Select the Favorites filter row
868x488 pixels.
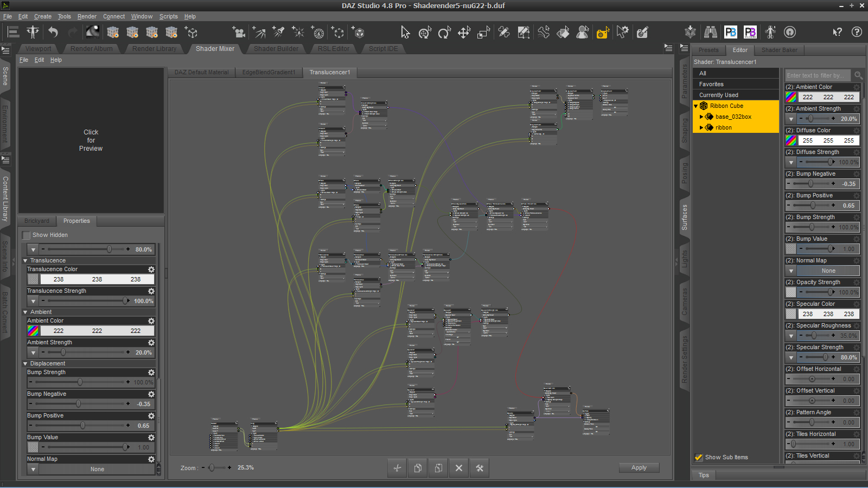736,84
